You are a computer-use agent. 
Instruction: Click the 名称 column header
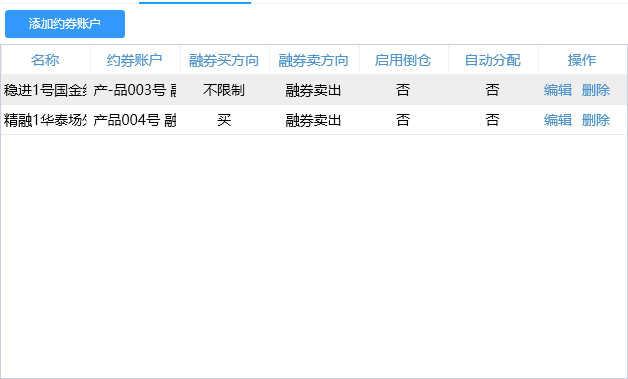(x=45, y=60)
